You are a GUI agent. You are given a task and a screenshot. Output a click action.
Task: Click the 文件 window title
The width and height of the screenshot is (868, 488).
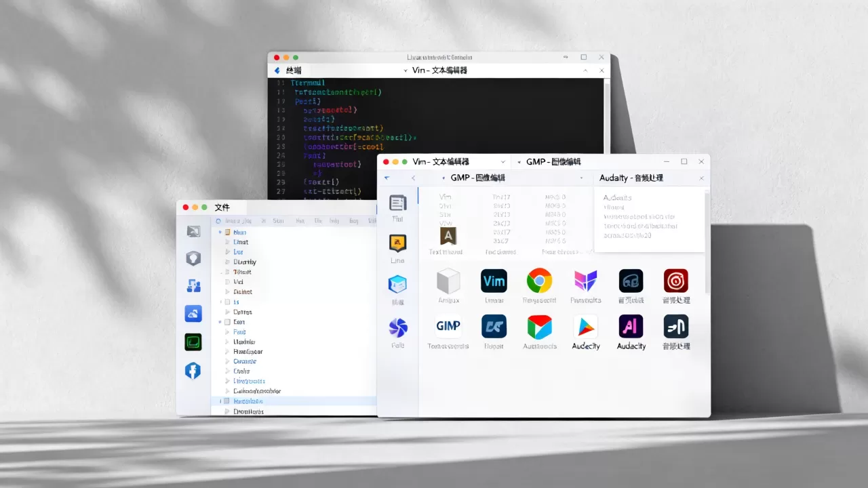coord(222,207)
